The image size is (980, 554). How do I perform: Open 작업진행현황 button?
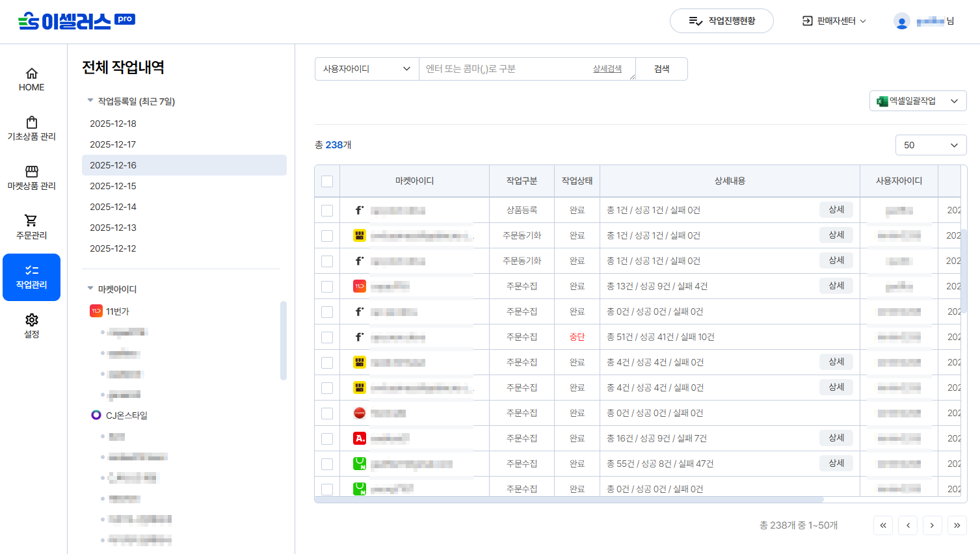click(722, 21)
